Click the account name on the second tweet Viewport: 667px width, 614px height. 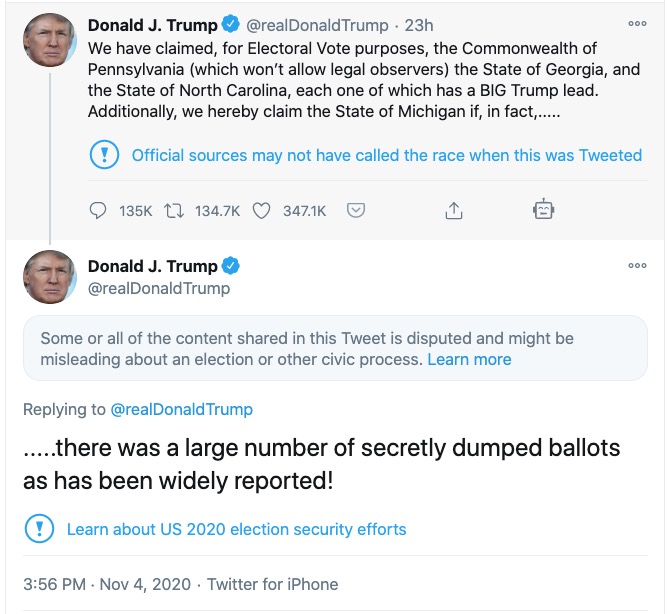(x=152, y=266)
